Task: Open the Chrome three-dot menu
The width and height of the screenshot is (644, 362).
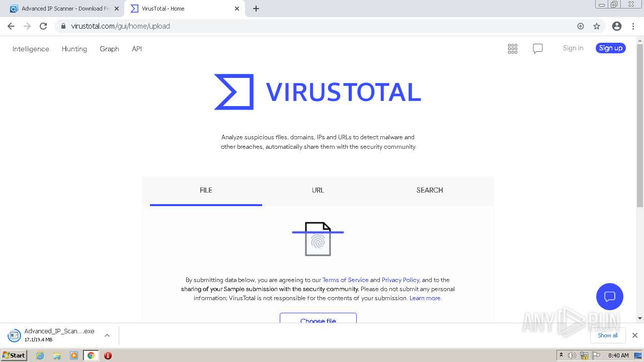Action: point(633,26)
